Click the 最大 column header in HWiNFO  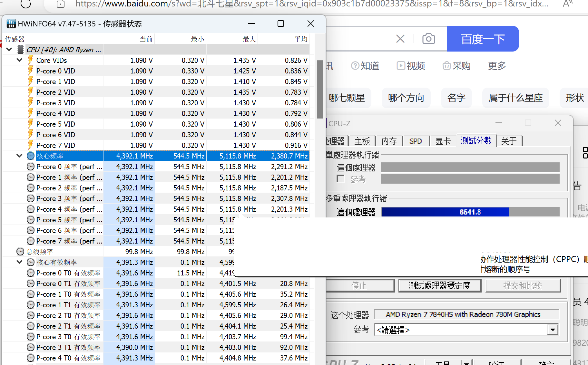point(232,39)
